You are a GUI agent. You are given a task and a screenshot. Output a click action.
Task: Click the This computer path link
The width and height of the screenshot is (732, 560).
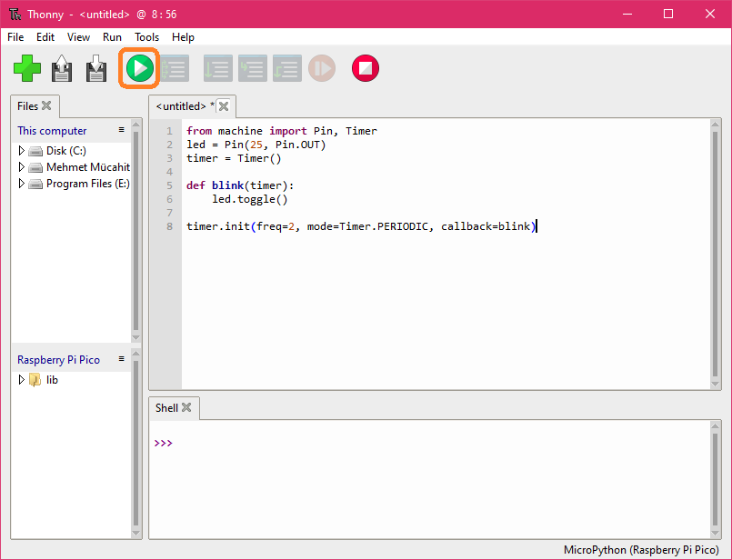pos(52,131)
